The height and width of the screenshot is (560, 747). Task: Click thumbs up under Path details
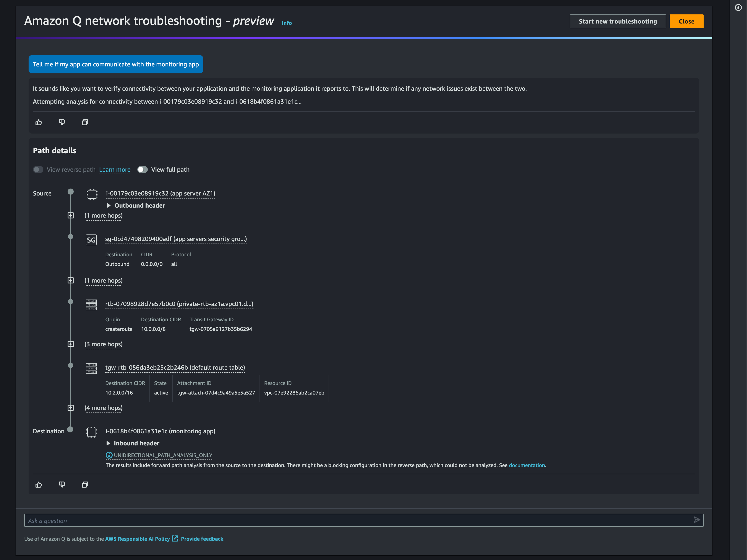click(39, 484)
